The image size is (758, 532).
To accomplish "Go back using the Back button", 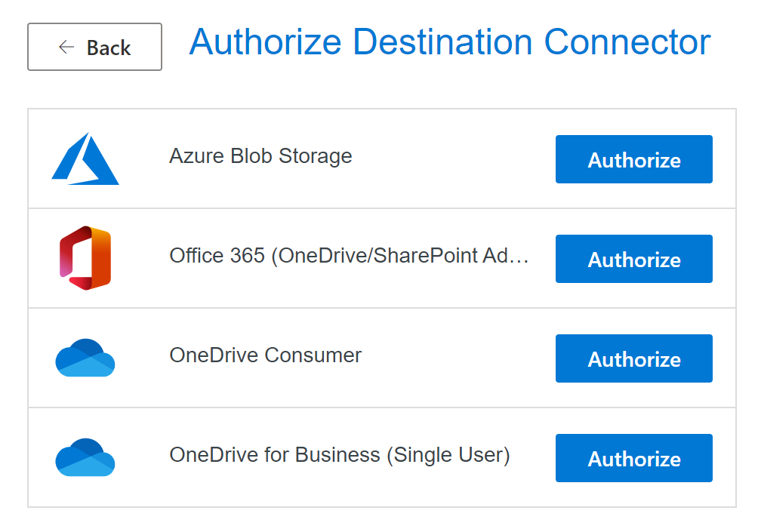I will pos(94,47).
